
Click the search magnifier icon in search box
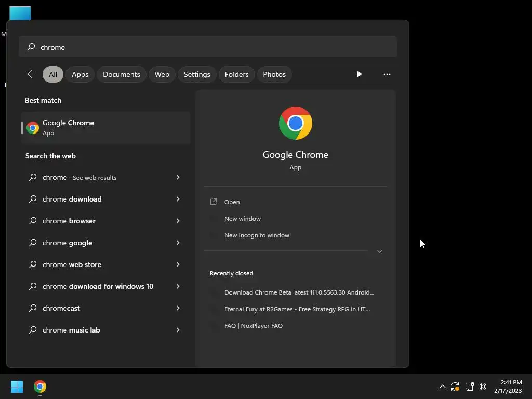(31, 47)
